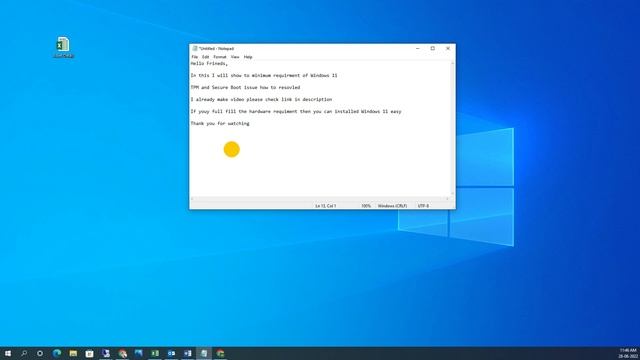Click the 'Thank you for watching' line
640x360 pixels.
click(220, 123)
